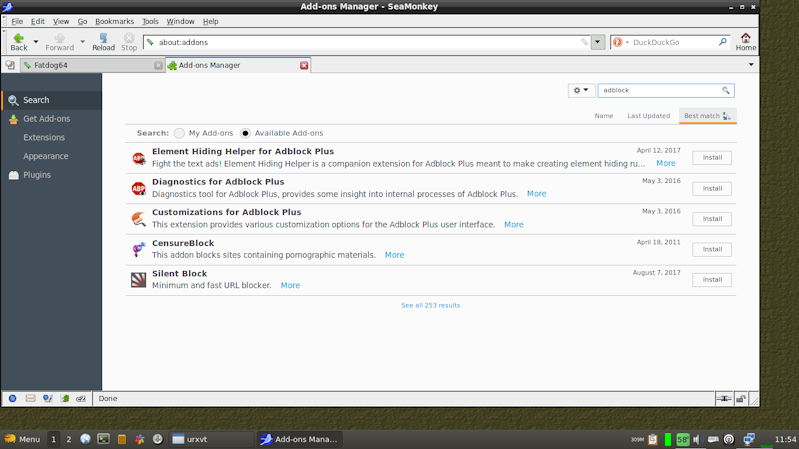Open the Forward button history dropdown

tap(82, 42)
